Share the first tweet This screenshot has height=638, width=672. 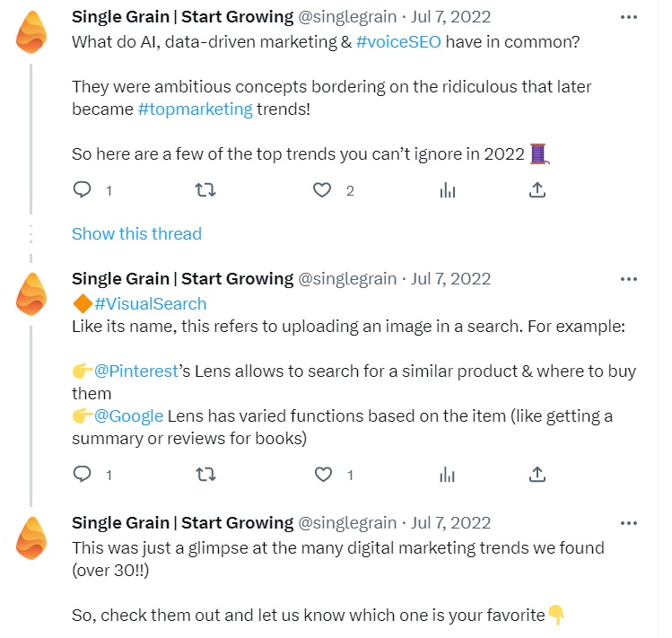tap(537, 190)
